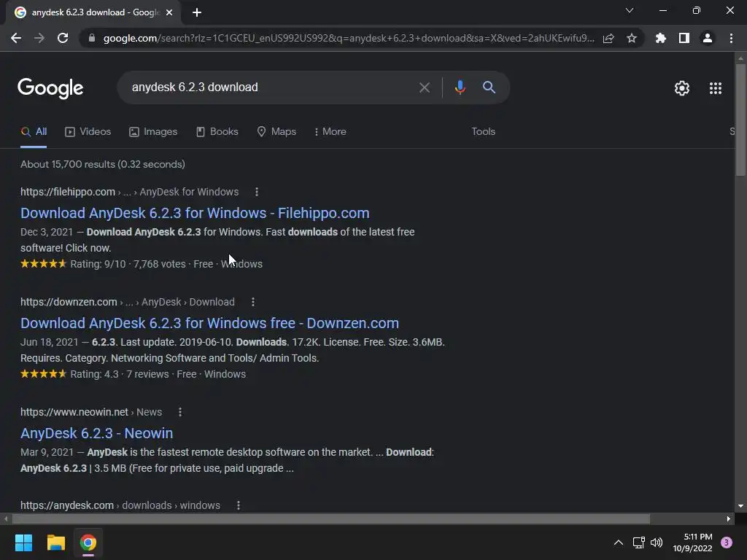Click the Google logo
Screen dimensions: 747x560
pos(50,88)
